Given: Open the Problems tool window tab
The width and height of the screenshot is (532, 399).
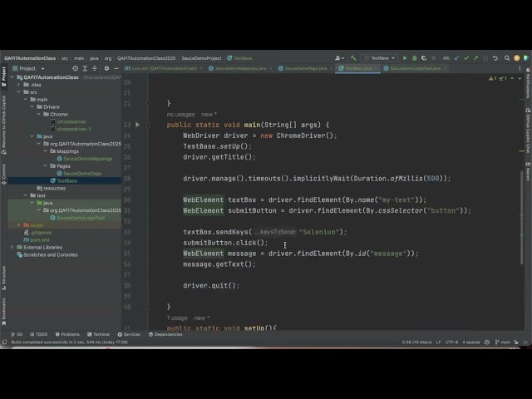Looking at the screenshot, I should coord(67,334).
